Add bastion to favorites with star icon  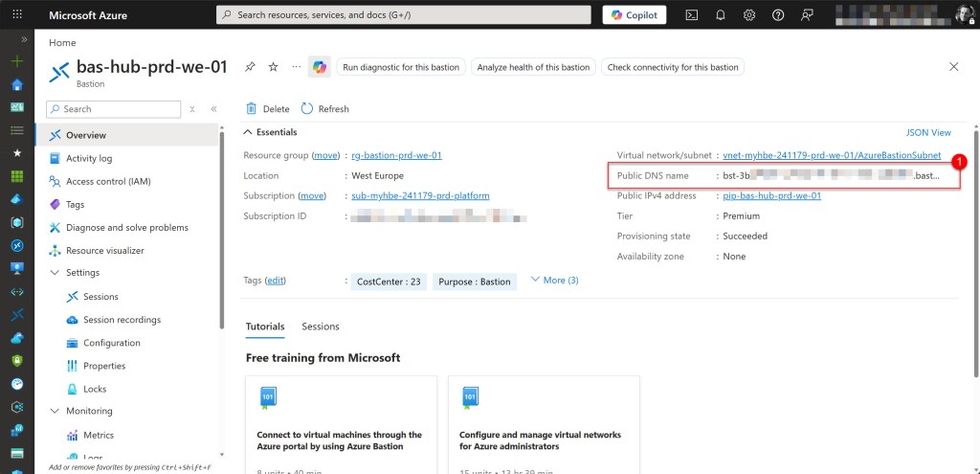273,67
